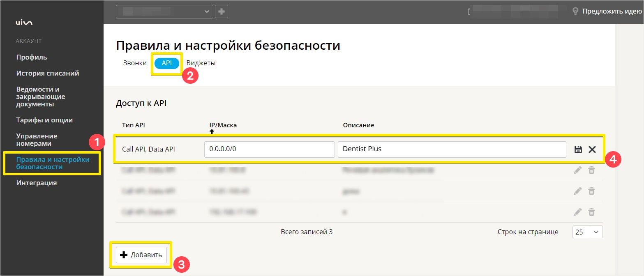Click the Тип API column header
This screenshot has width=644, height=276.
tap(134, 125)
